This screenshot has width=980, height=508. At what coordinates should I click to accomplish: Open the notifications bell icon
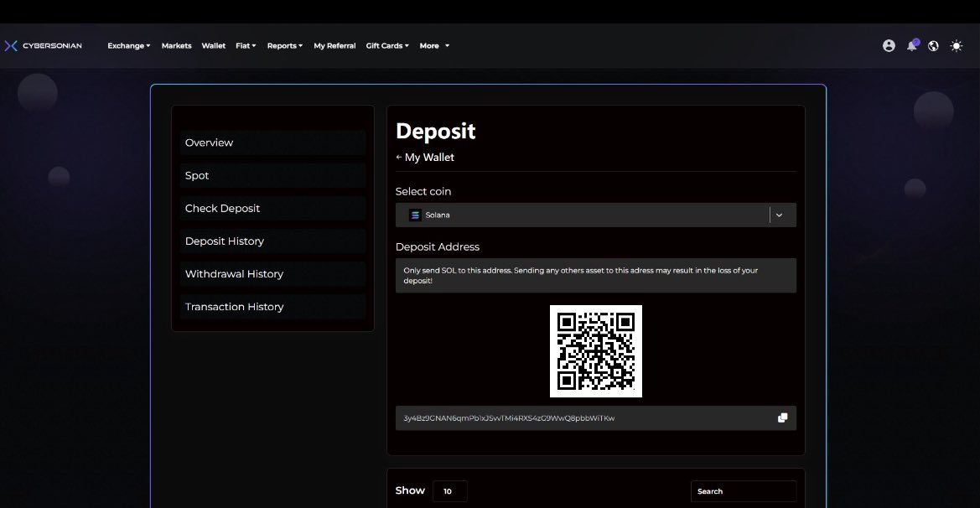(912, 45)
